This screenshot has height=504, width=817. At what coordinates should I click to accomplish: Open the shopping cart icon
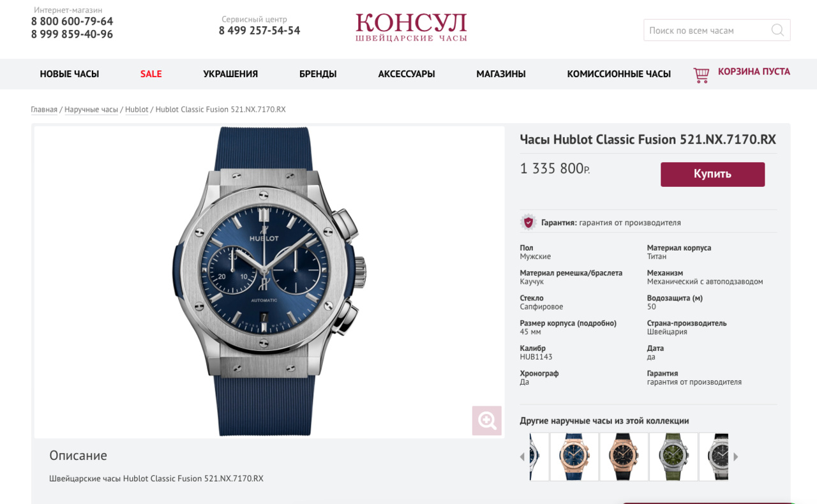tap(701, 75)
